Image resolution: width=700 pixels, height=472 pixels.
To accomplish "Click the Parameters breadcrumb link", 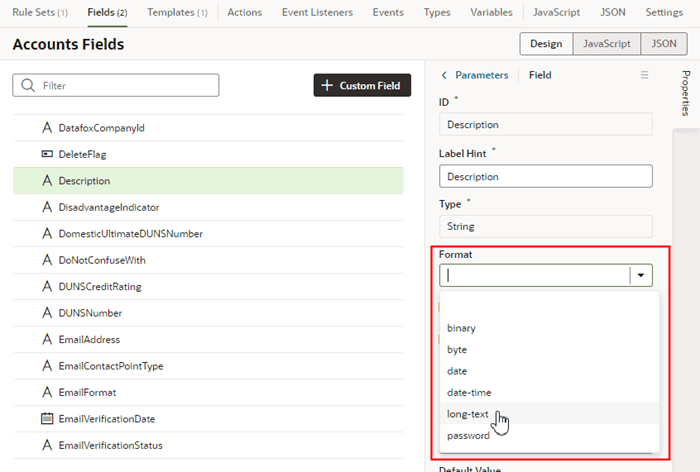I will [482, 75].
